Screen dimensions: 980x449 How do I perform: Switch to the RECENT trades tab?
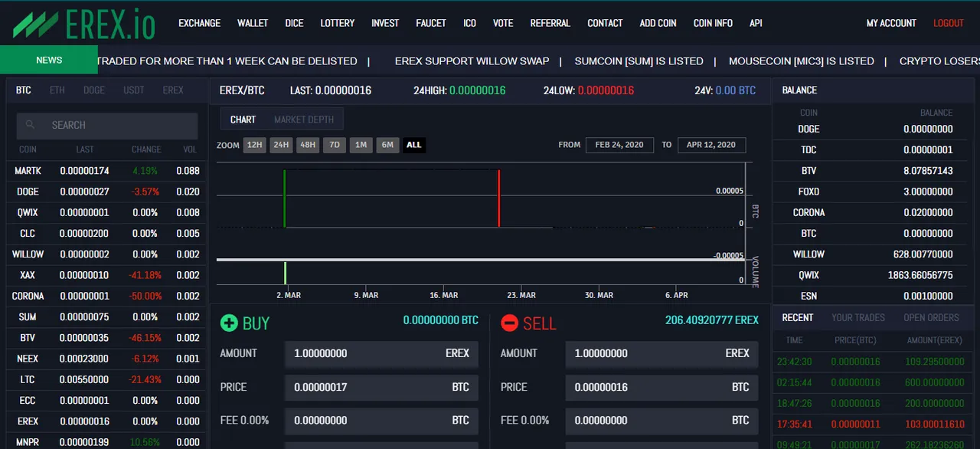(x=798, y=317)
